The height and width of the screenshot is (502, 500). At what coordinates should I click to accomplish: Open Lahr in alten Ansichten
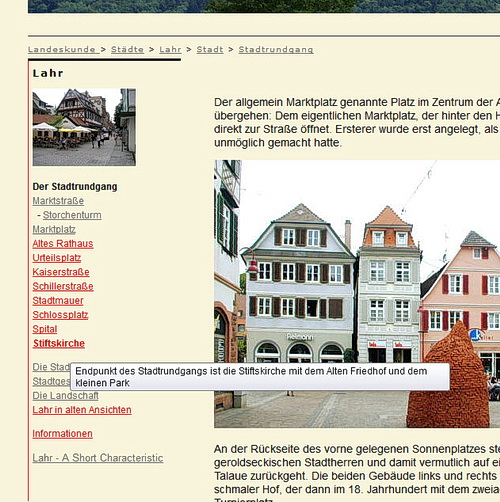click(x=82, y=410)
